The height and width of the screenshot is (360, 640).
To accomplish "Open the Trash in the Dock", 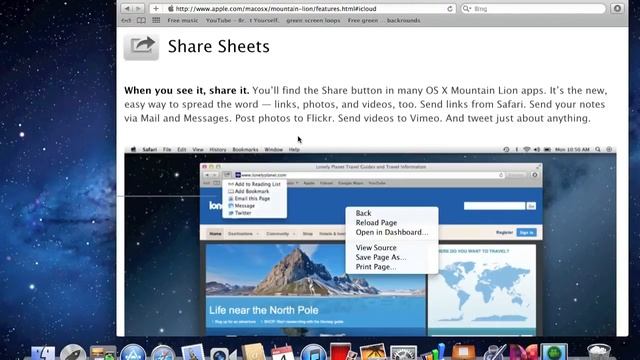I will click(x=598, y=352).
